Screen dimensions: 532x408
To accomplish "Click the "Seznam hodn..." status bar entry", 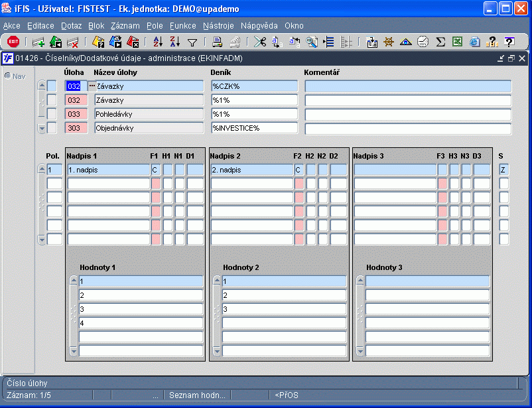I will click(x=197, y=395).
